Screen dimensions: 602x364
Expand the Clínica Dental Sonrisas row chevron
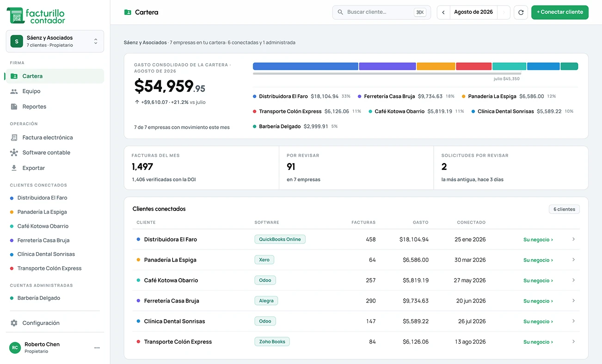tap(573, 321)
